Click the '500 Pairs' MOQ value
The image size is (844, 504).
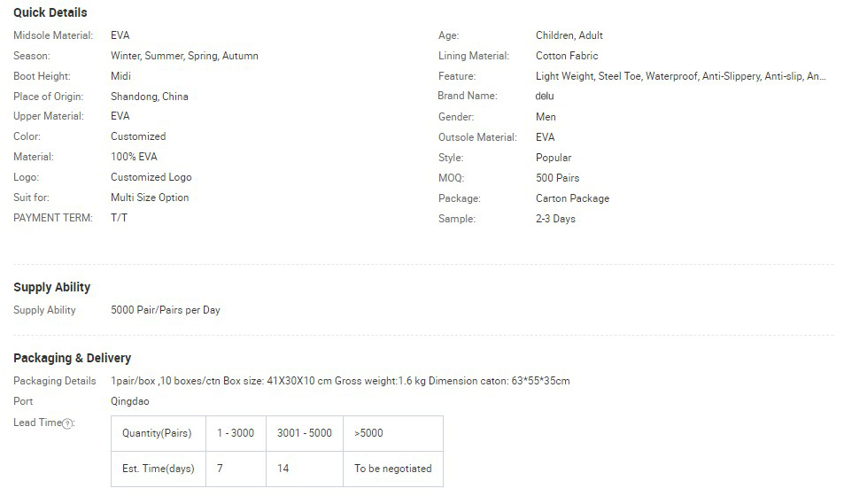(557, 178)
